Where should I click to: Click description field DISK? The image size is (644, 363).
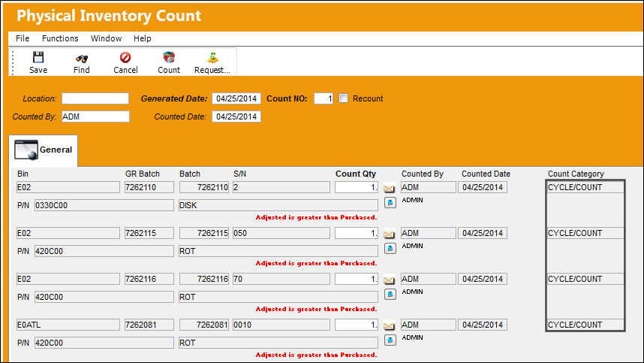[x=278, y=205]
